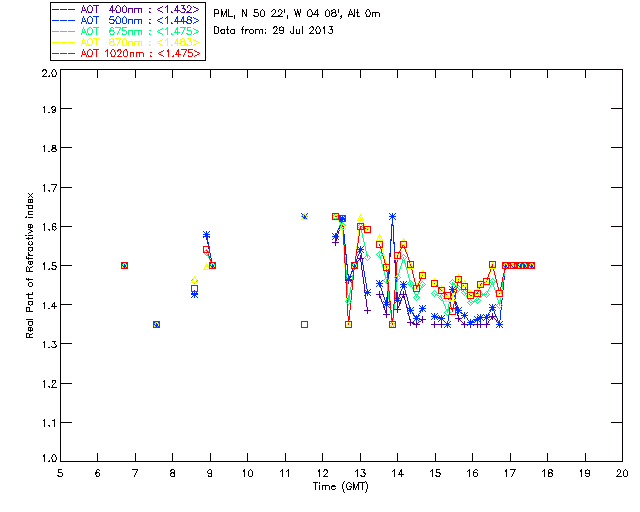Click the 5 tick label on time axis
The image size is (640, 512).
tap(60, 473)
